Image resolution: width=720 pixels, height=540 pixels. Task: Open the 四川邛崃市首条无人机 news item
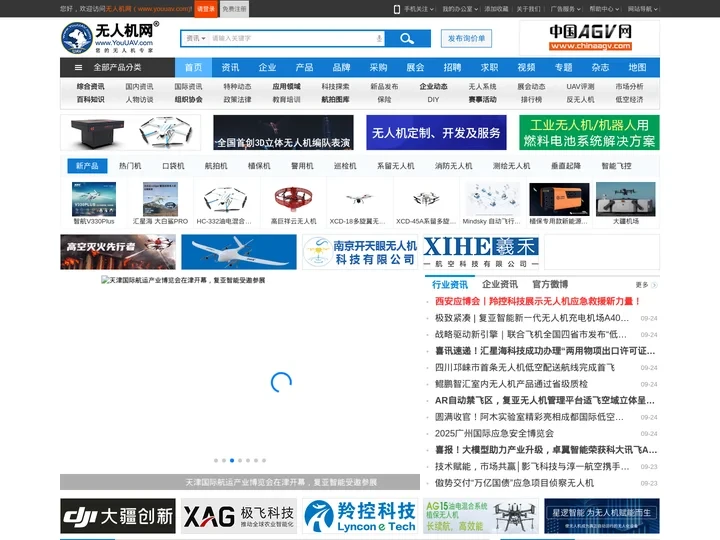525,367
